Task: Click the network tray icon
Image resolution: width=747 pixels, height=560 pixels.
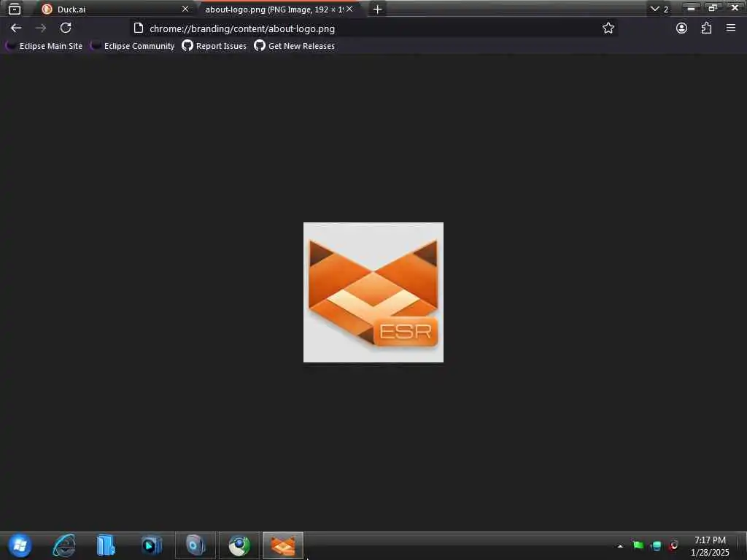Action: point(656,545)
